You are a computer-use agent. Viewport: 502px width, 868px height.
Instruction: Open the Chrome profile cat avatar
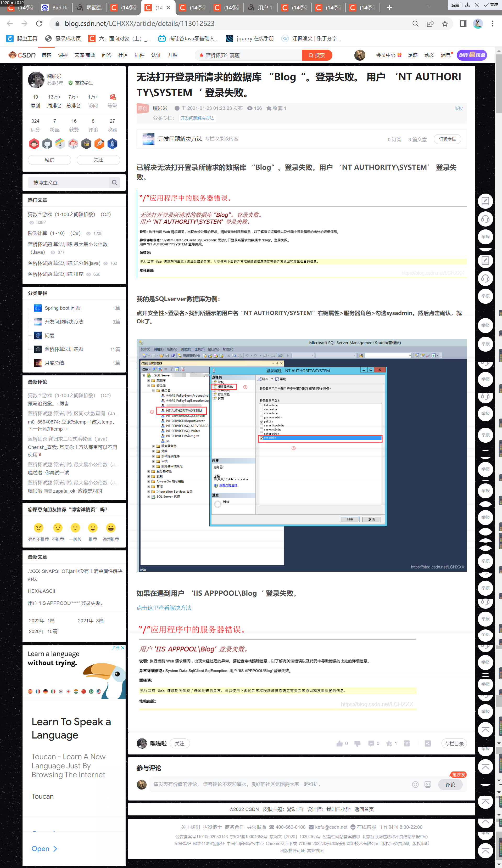coord(478,24)
